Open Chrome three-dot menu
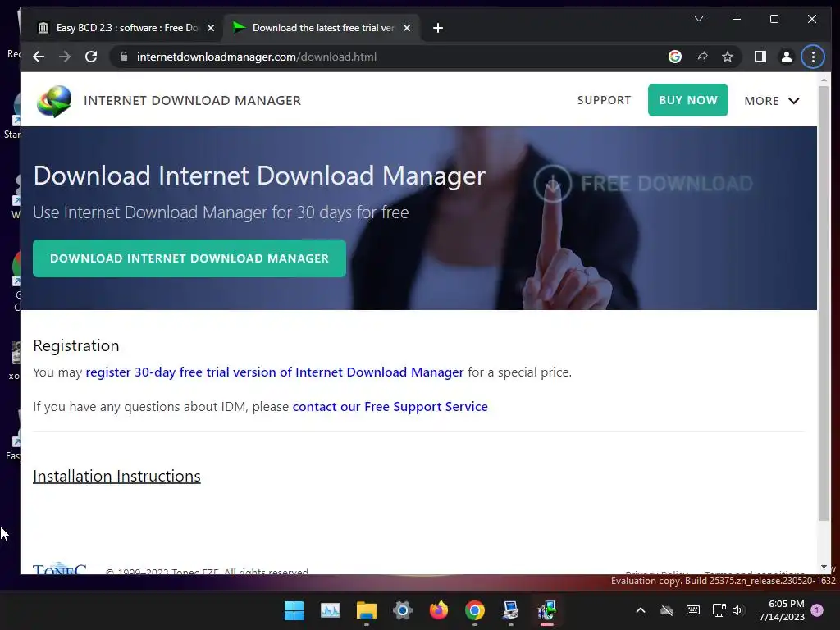Image resolution: width=840 pixels, height=630 pixels. [x=813, y=57]
